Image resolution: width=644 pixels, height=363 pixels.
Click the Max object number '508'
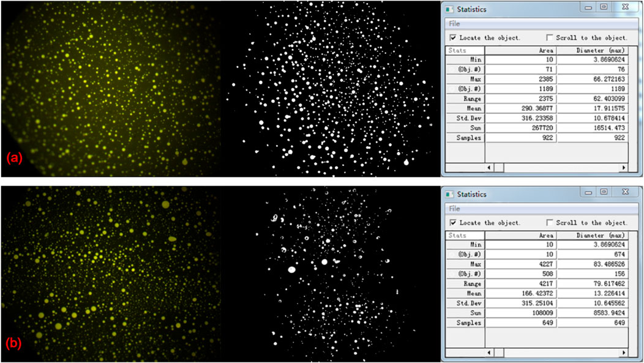click(547, 274)
